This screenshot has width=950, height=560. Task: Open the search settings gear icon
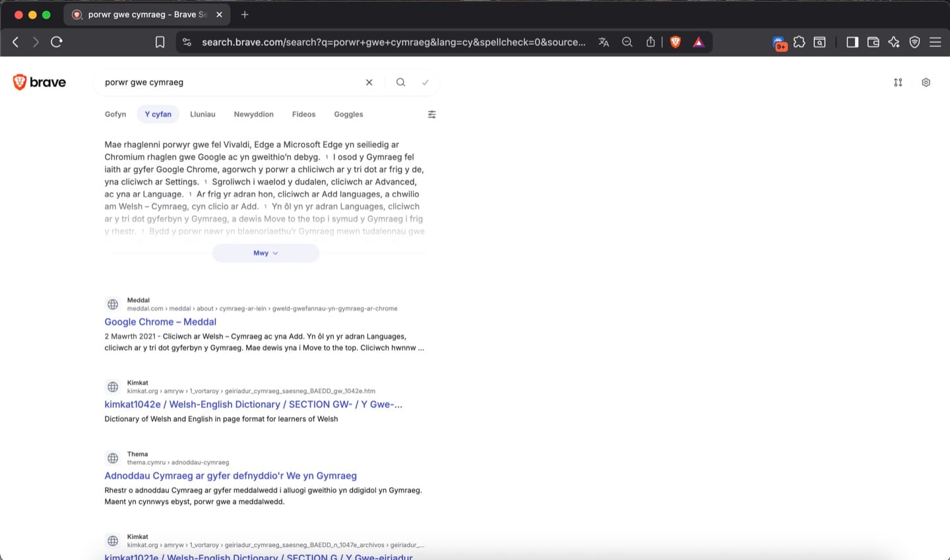coord(926,82)
